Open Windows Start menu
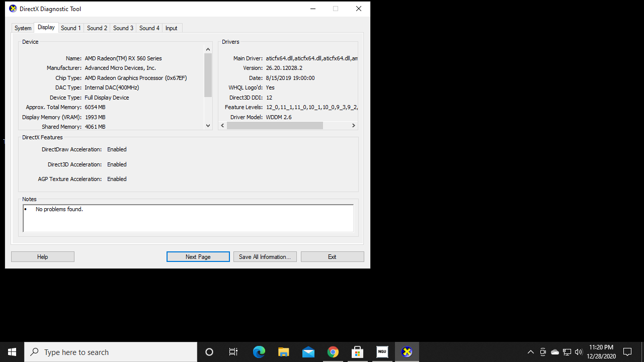The height and width of the screenshot is (362, 644). click(x=12, y=352)
